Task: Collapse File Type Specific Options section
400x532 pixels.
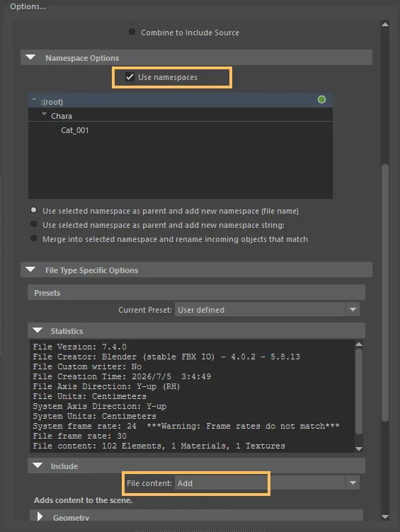Action: click(30, 270)
